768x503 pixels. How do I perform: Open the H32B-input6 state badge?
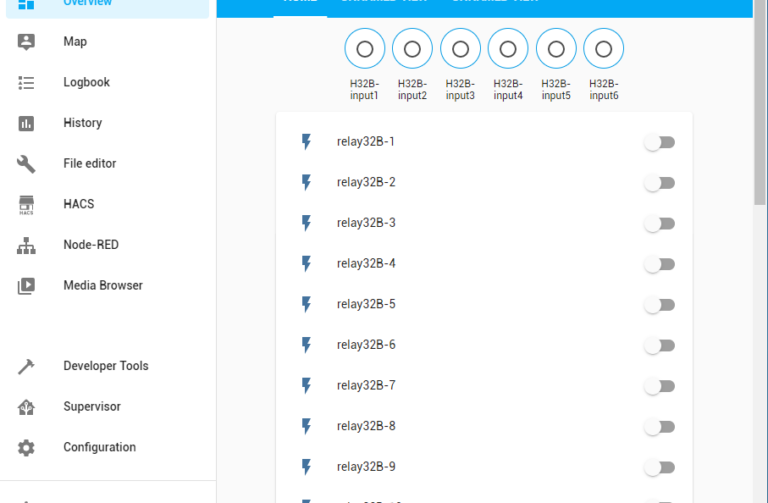click(603, 49)
